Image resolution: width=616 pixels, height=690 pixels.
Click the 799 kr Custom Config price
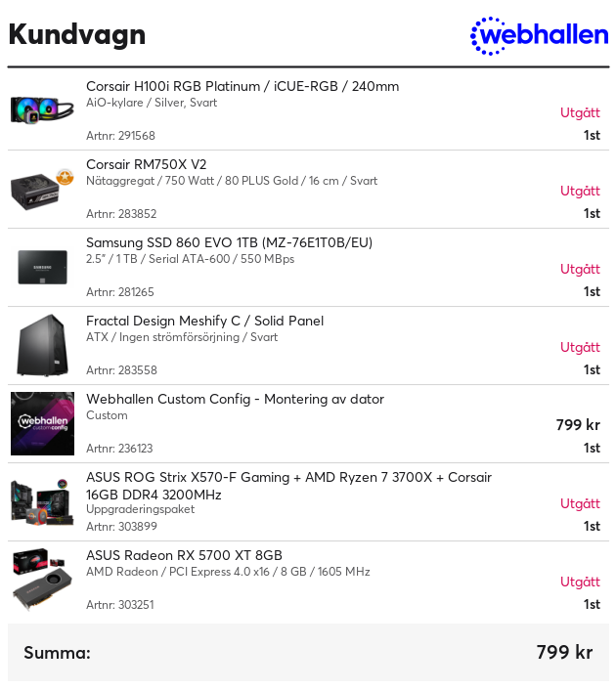tap(578, 425)
